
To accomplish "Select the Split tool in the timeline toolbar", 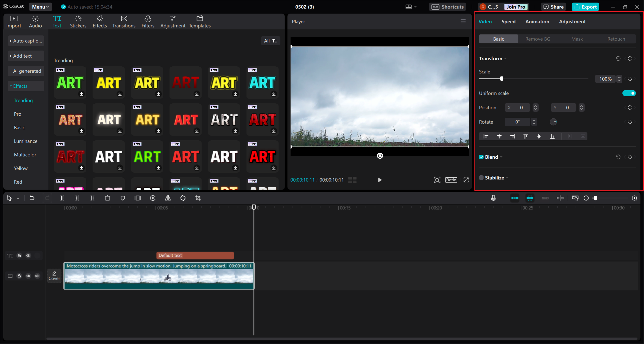I will click(62, 198).
